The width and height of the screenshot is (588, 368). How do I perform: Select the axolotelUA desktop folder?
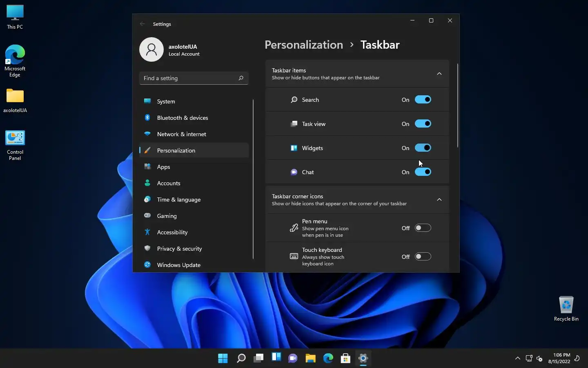15,101
